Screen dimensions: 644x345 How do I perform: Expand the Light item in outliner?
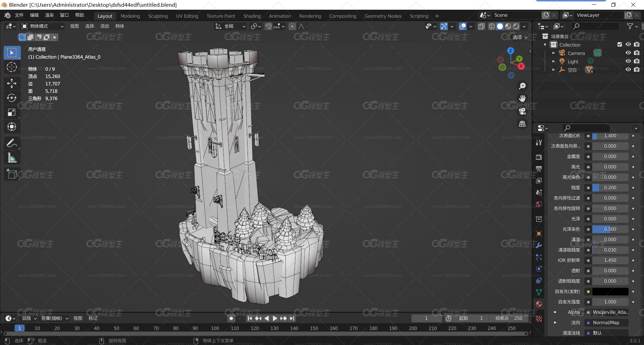pos(553,61)
